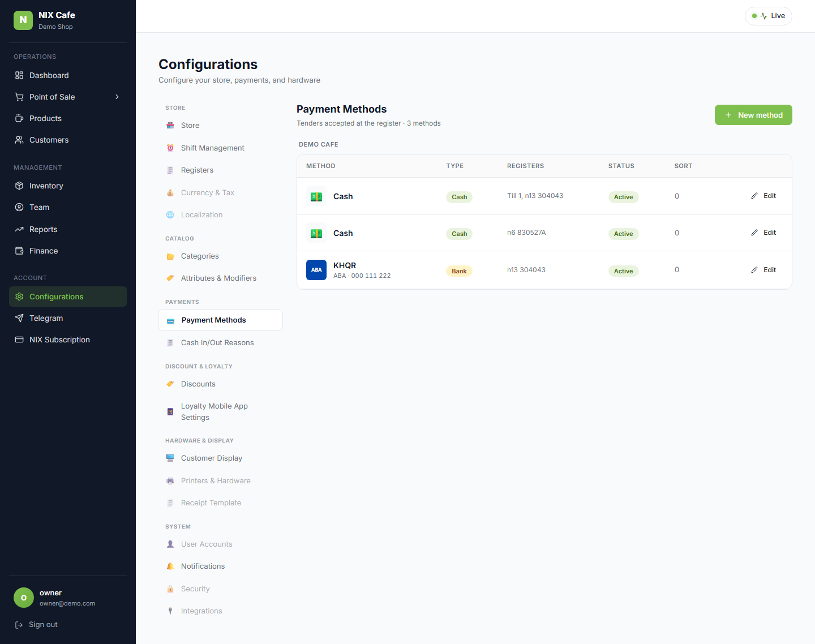Click the Discounts tag icon

coord(170,384)
